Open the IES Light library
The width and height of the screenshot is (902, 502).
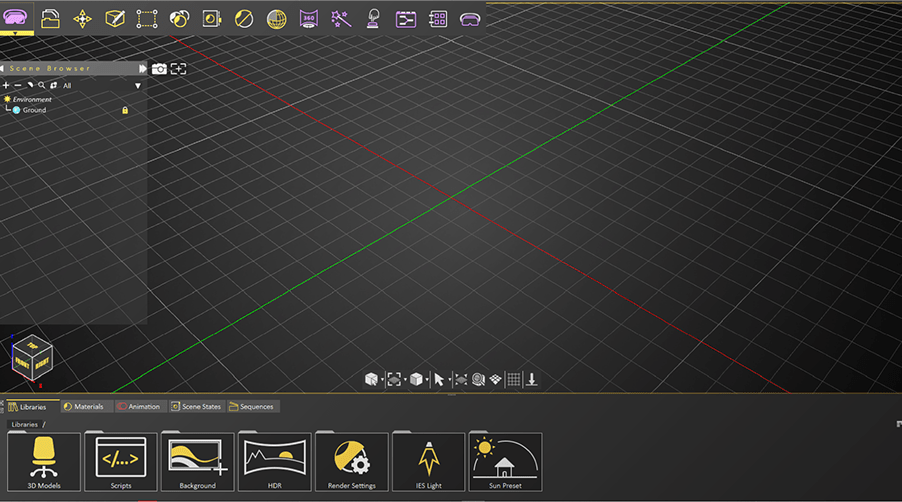429,462
